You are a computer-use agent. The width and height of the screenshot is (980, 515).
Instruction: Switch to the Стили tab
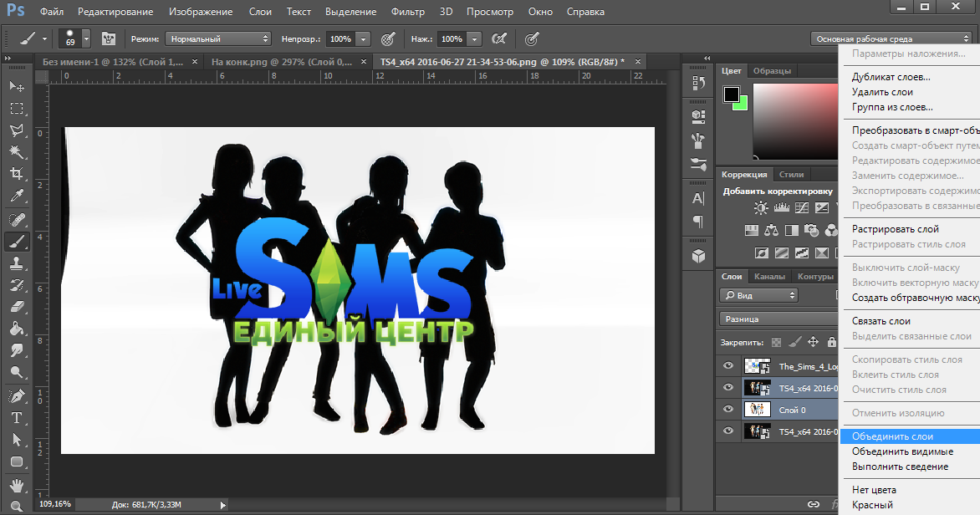coord(791,175)
